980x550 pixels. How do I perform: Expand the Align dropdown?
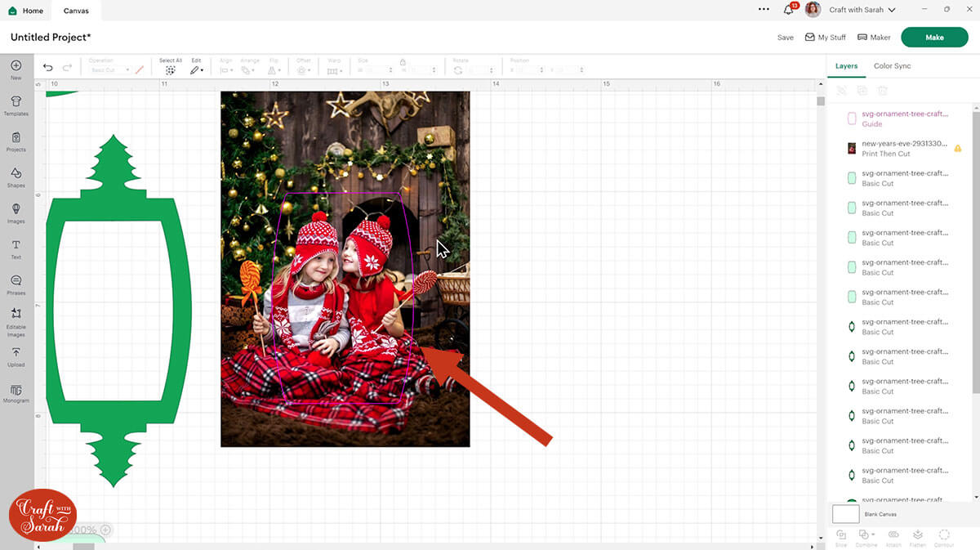(x=226, y=70)
